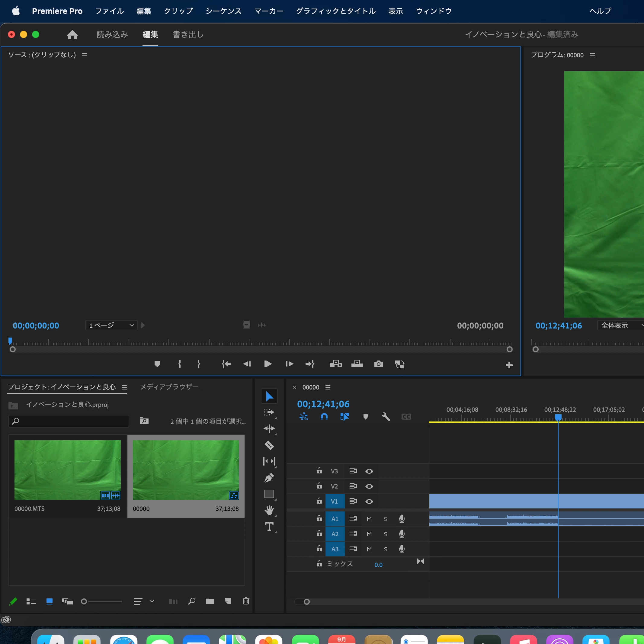
Task: Click the Export Frame camera icon
Action: 378,364
